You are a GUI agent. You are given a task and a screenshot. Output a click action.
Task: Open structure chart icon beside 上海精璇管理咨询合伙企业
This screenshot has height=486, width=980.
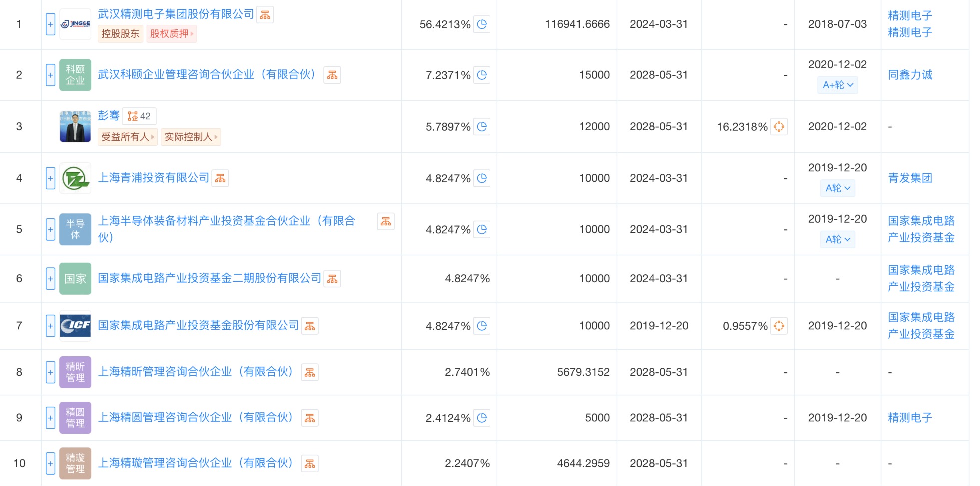tap(310, 464)
